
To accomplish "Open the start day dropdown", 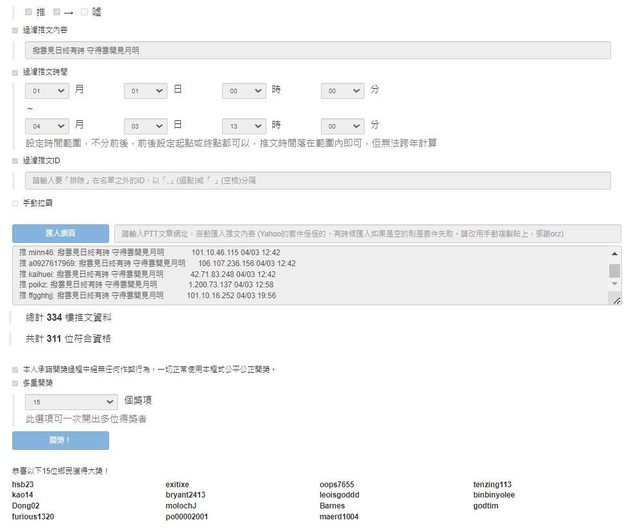I will (145, 91).
